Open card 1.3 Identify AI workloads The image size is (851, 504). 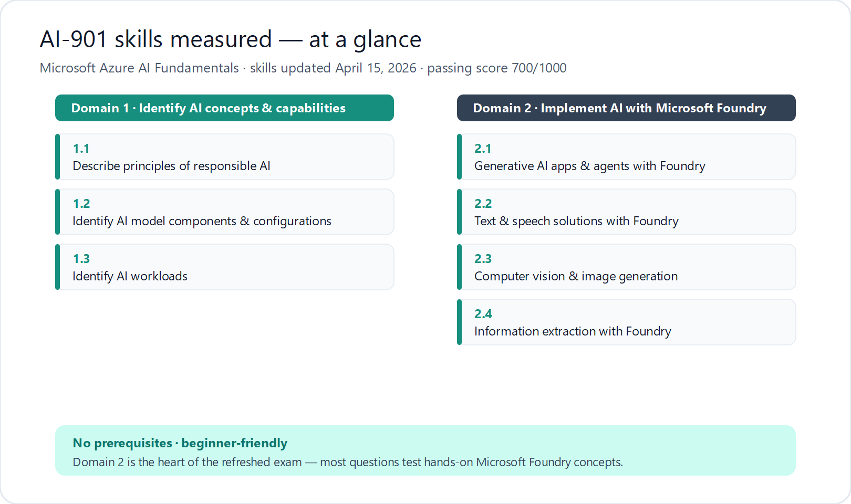(x=224, y=267)
